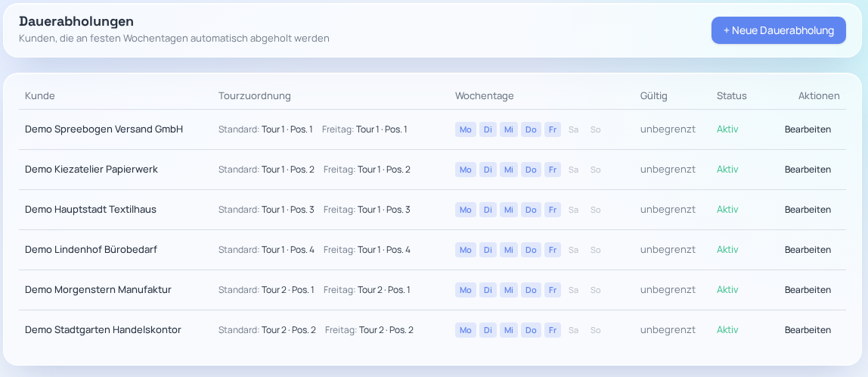Select the Do badge for Lindenhof Bürobedarf
Viewport: 868px width, 377px height.
click(531, 250)
